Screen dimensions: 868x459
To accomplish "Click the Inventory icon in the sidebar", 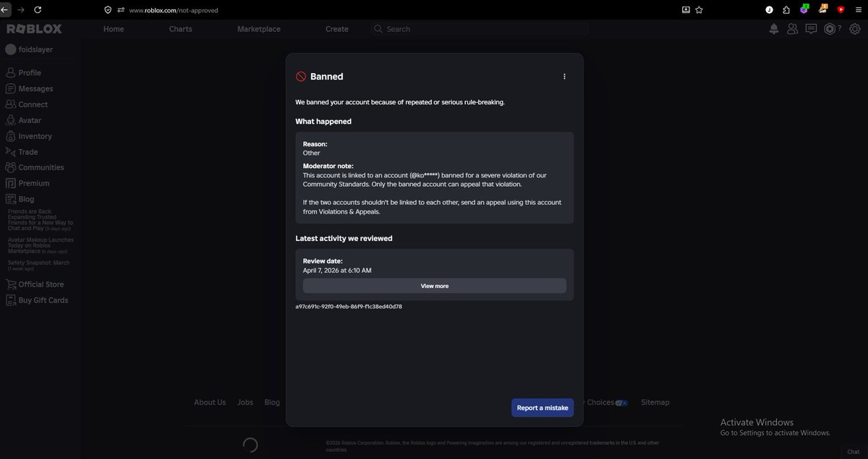I will 11,136.
